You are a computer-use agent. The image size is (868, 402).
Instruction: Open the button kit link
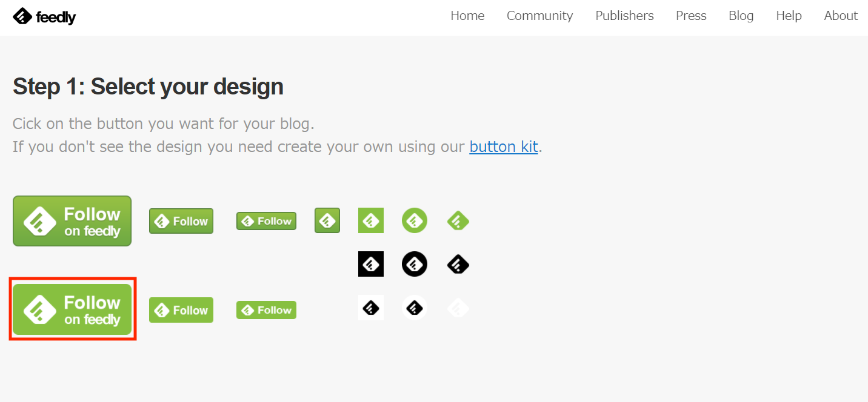tap(504, 147)
